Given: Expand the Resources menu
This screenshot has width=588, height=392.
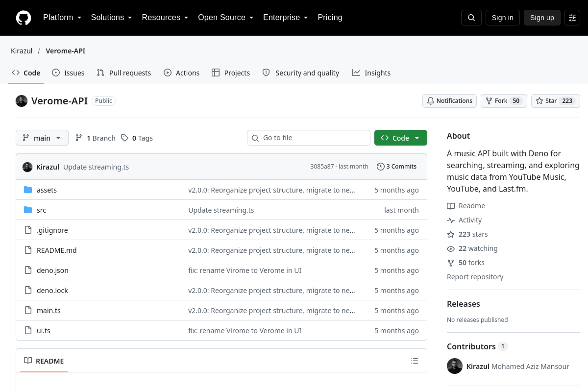Looking at the screenshot, I should pos(165,18).
